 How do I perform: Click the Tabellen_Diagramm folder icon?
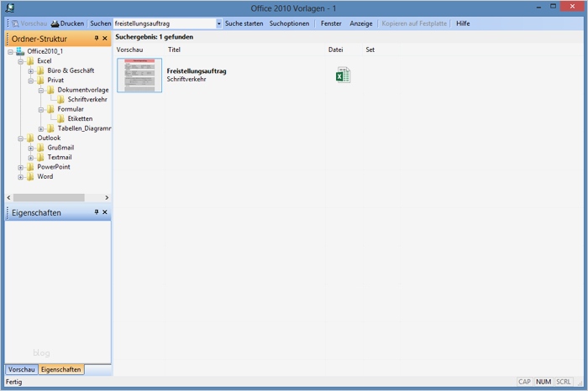click(50, 128)
